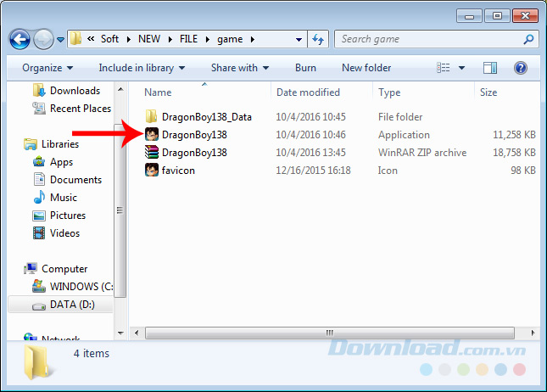Expand the arrow after Soft breadcrumb

[x=129, y=39]
